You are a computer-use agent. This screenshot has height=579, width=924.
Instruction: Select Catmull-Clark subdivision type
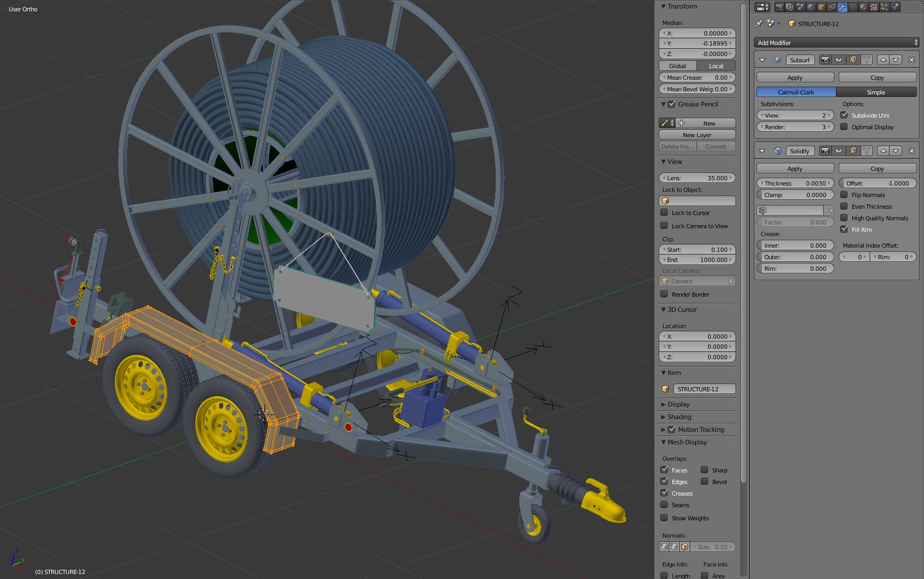click(796, 92)
